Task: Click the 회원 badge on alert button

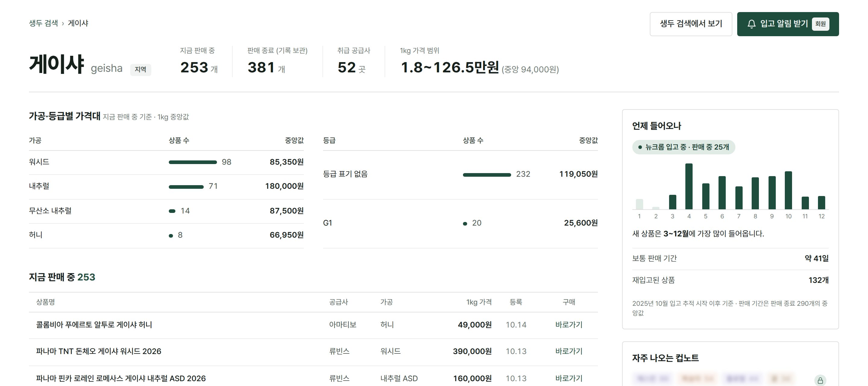Action: (820, 24)
